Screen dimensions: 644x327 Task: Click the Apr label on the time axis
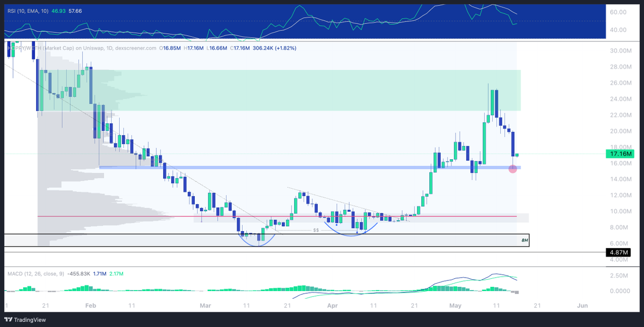pyautogui.click(x=332, y=306)
